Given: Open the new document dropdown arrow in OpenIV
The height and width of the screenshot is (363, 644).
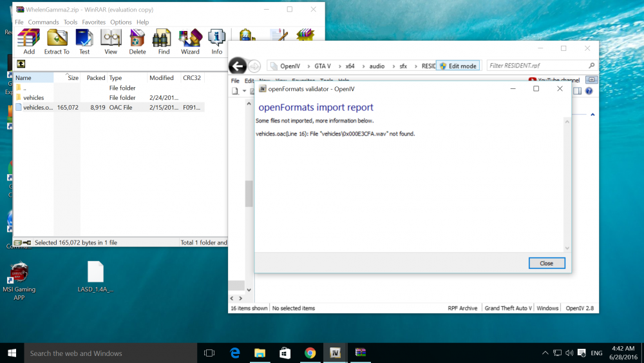Looking at the screenshot, I should (x=244, y=91).
